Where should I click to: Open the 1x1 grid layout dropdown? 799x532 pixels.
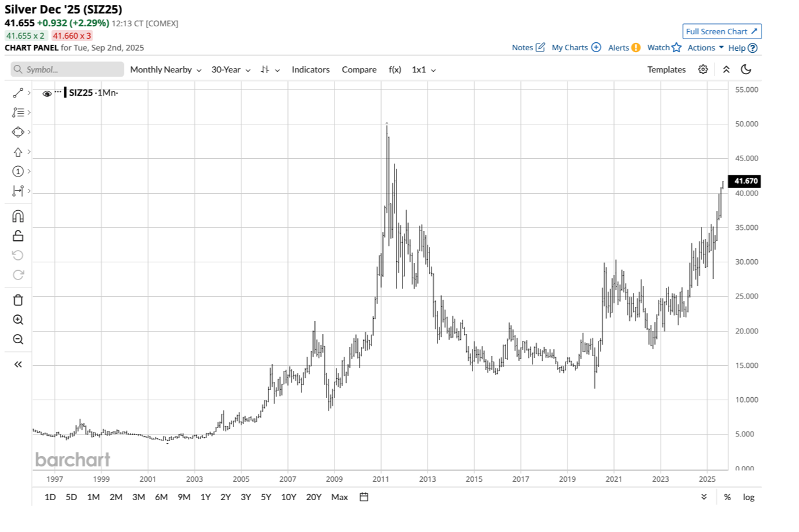click(x=424, y=69)
